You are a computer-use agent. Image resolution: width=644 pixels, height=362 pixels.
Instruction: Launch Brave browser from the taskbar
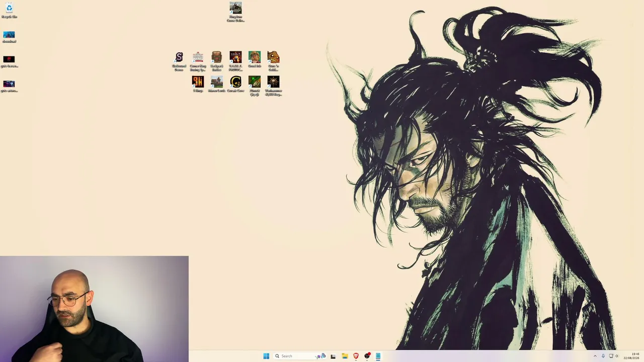tap(356, 356)
